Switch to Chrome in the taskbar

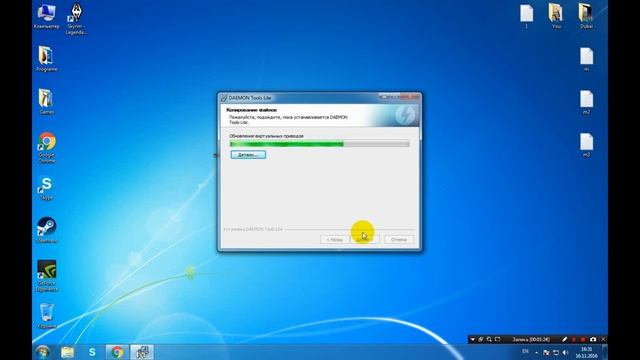[117, 352]
